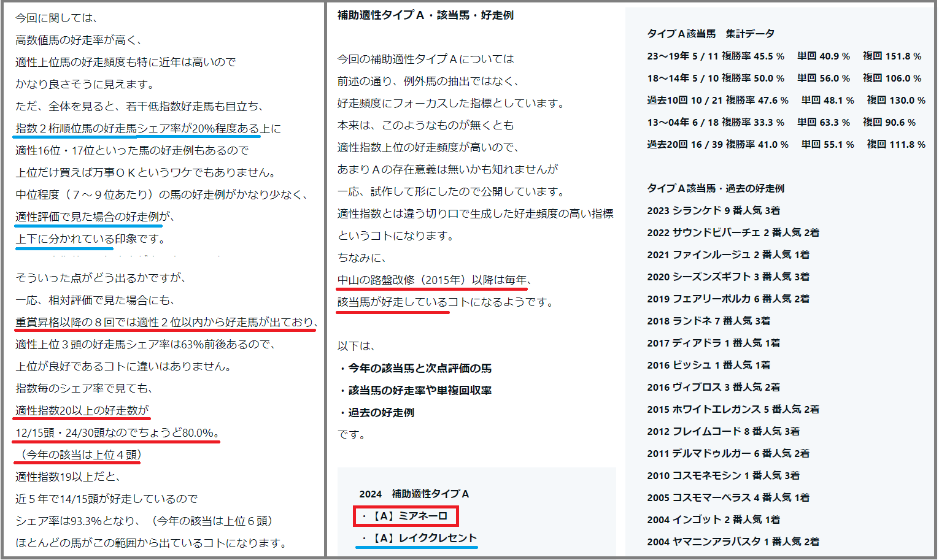Click the value 単回 56.0 %
939x560 pixels.
coord(824,78)
